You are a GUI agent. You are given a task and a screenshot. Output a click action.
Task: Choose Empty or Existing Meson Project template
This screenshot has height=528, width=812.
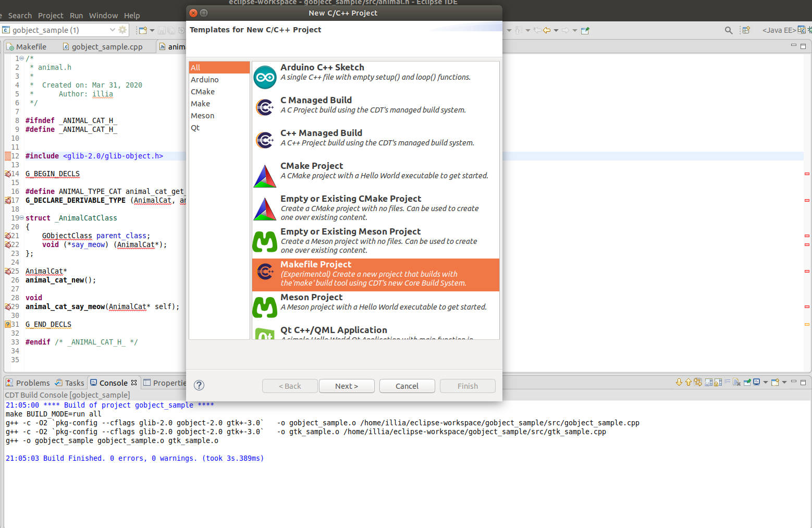[x=375, y=241]
